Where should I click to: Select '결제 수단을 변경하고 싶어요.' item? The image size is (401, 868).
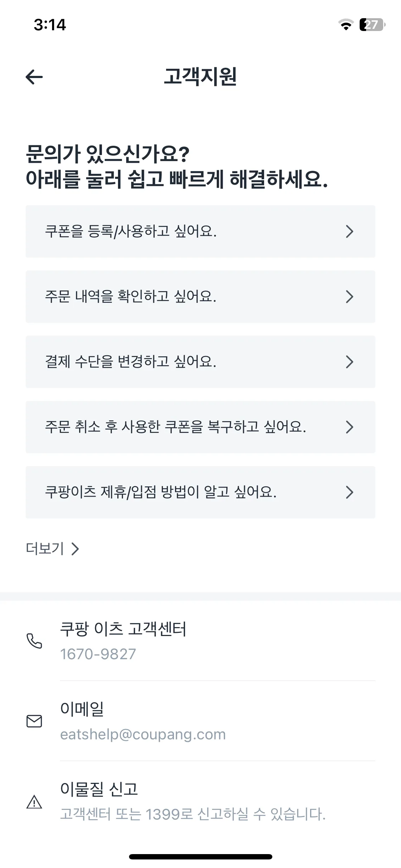(x=130, y=362)
